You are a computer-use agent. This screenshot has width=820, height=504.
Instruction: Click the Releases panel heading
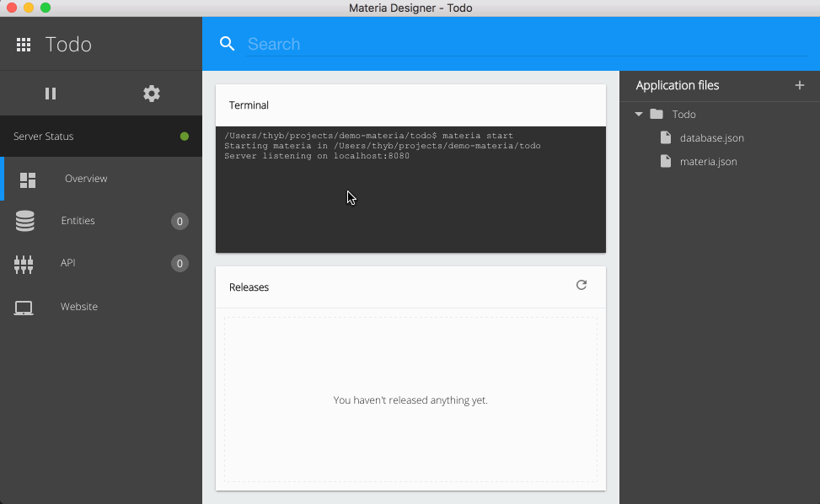pos(249,287)
